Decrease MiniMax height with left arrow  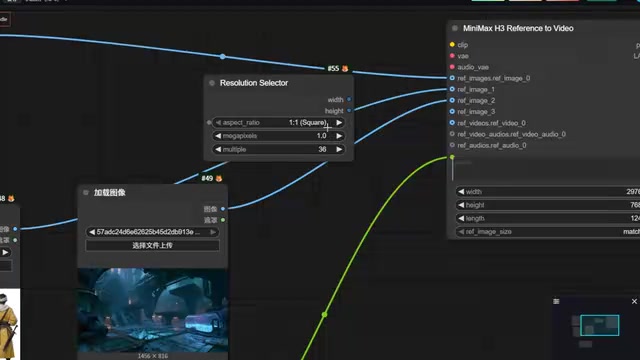(461, 205)
